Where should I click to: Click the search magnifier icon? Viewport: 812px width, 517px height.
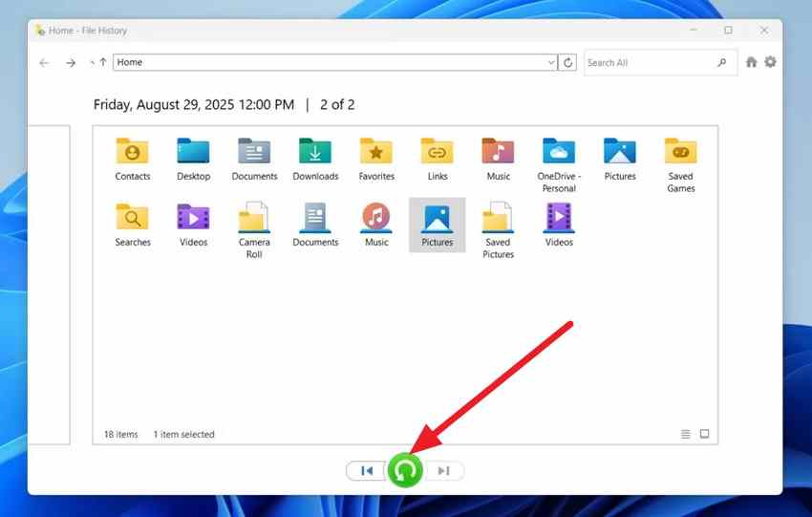point(722,63)
